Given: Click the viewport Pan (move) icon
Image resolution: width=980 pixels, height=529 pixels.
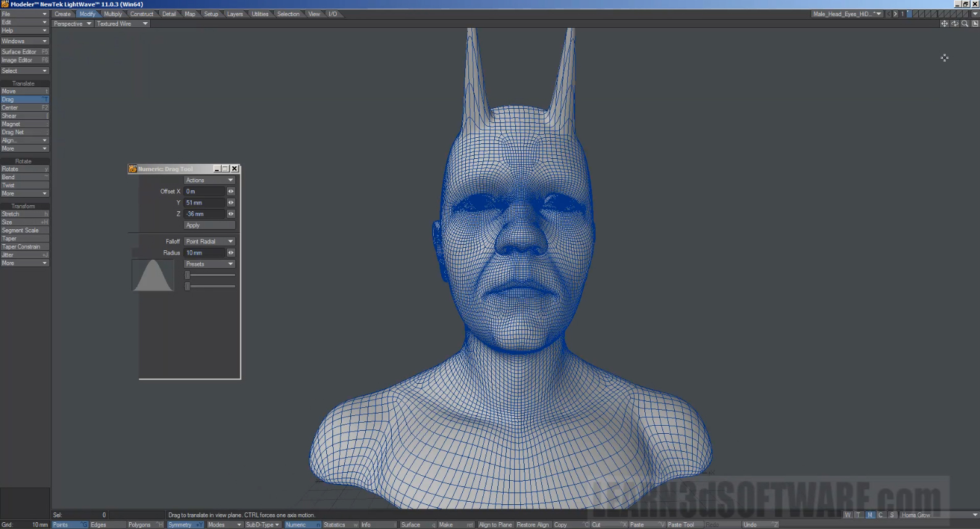Looking at the screenshot, I should click(x=944, y=23).
